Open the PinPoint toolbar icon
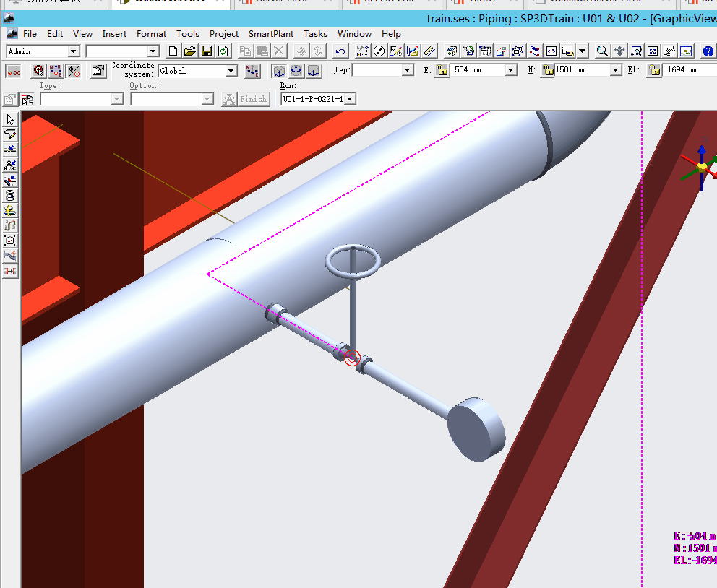The image size is (717, 588). coord(362,51)
